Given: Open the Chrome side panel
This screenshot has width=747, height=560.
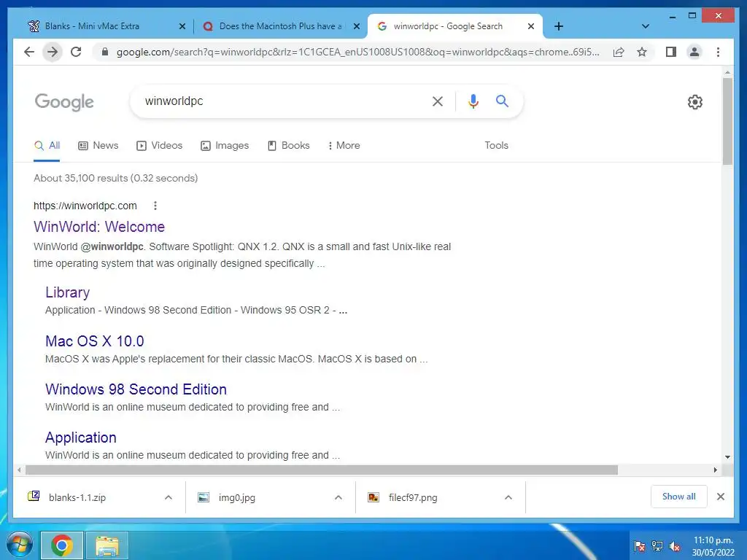Looking at the screenshot, I should click(x=671, y=52).
